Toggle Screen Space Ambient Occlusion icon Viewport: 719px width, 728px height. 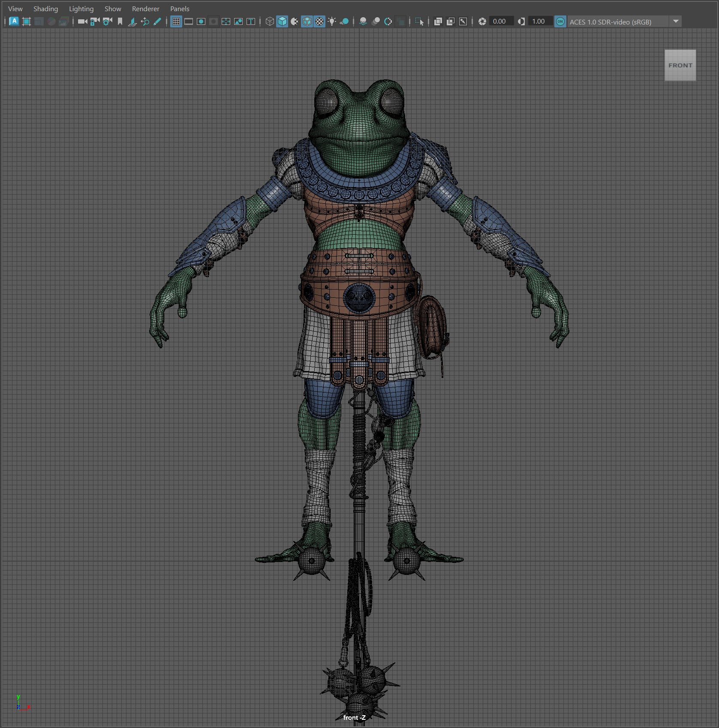(x=363, y=21)
